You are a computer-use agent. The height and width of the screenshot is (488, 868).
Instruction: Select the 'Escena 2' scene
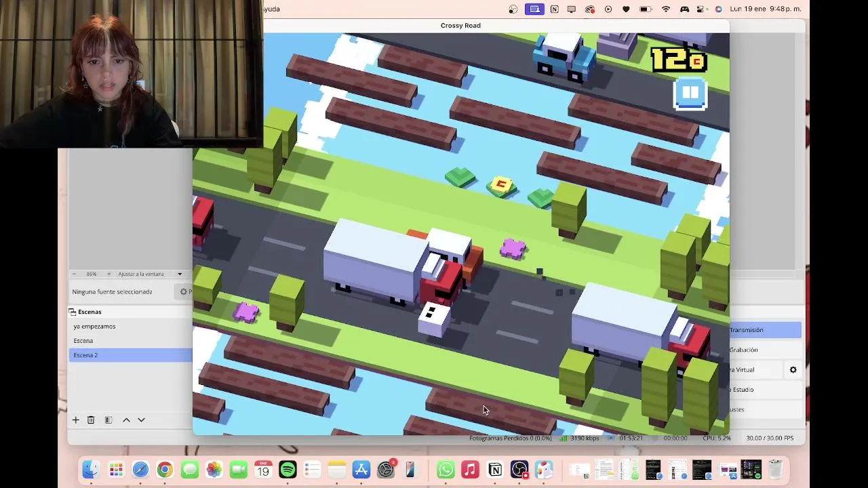[x=130, y=355]
